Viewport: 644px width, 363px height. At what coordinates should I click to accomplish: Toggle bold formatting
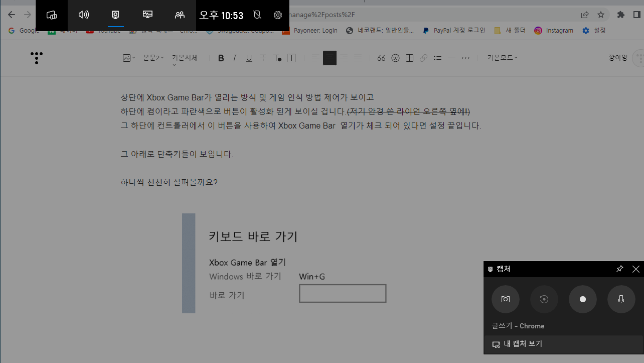pyautogui.click(x=221, y=58)
